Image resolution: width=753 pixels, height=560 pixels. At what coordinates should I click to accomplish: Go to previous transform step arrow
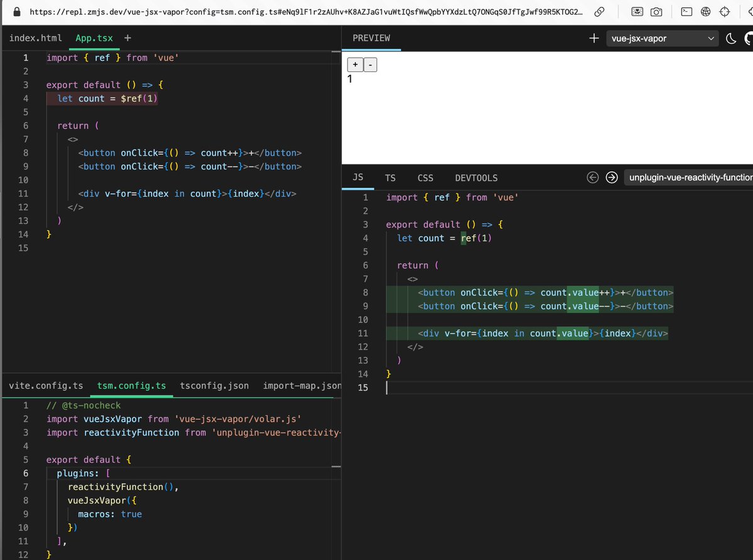point(592,177)
